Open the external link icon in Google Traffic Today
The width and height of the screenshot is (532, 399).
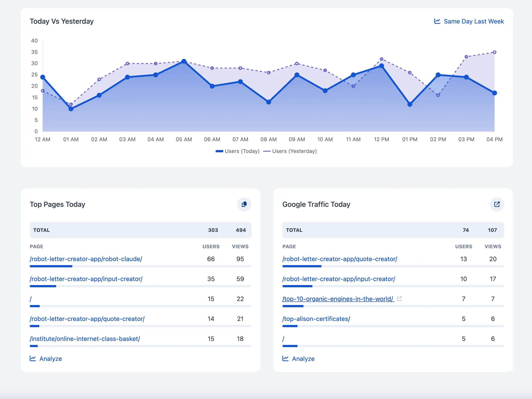(x=497, y=204)
